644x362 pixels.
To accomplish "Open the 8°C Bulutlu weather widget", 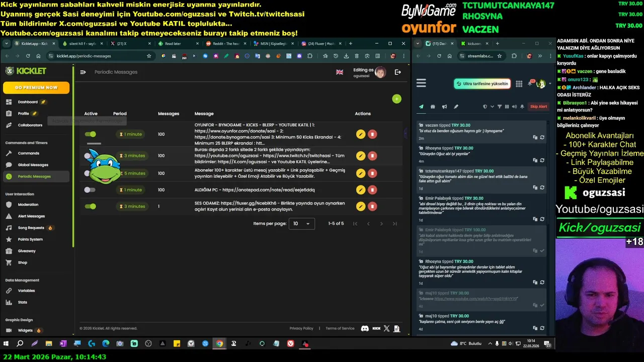I will click(467, 344).
